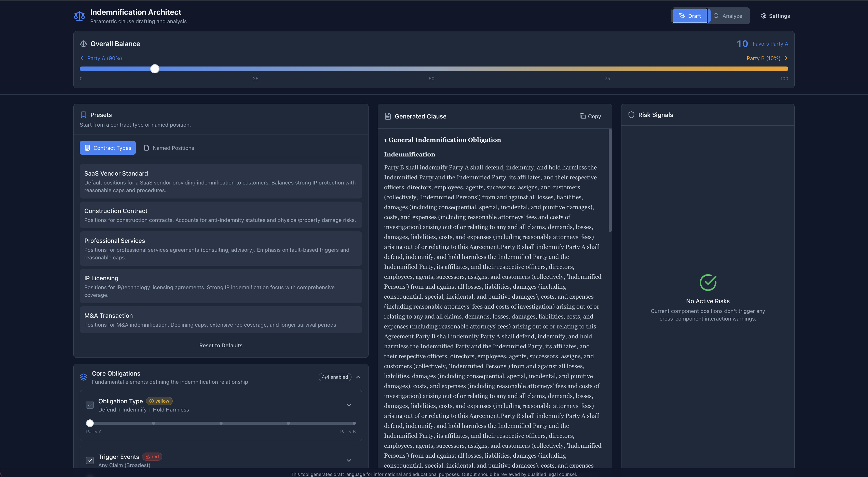Screen dimensions: 868x477
Task: Toggle the Trigger Events checkbox
Action: (90, 460)
